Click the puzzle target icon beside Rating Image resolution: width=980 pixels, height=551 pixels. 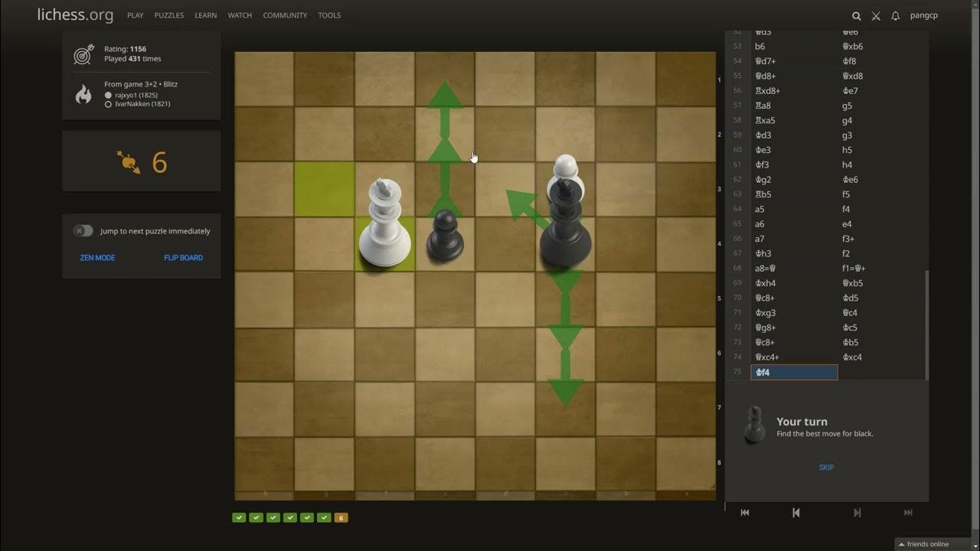pyautogui.click(x=83, y=54)
